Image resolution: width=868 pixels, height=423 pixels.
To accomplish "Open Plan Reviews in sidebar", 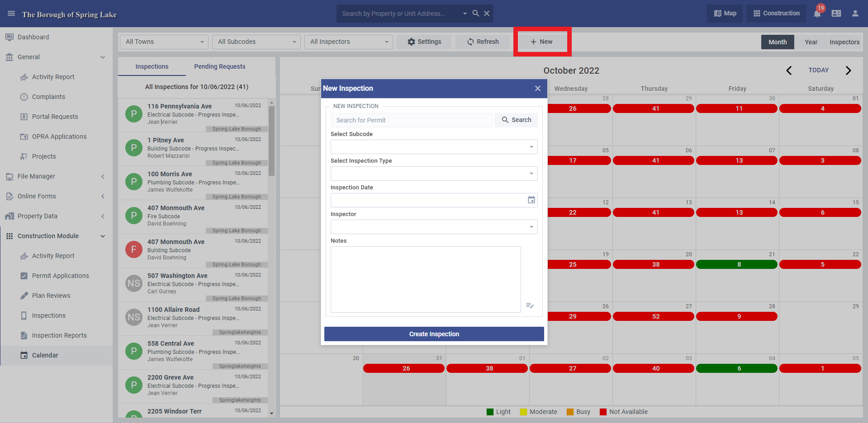I will (x=51, y=296).
